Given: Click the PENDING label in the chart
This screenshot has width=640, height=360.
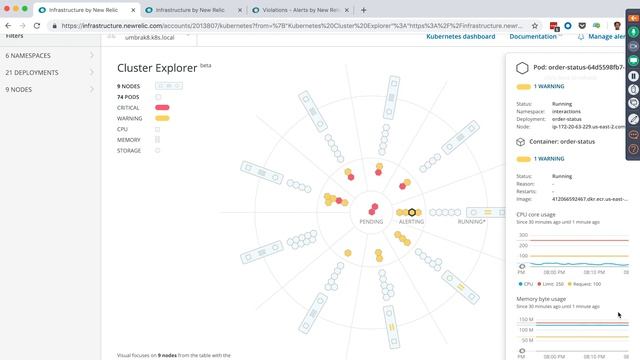Looking at the screenshot, I should [371, 222].
